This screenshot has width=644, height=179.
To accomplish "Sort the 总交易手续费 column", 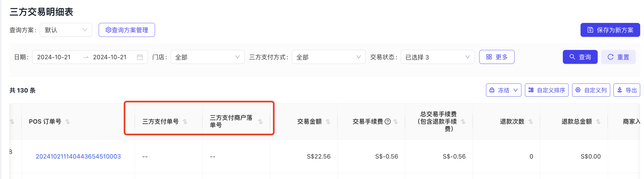I will coord(463,122).
